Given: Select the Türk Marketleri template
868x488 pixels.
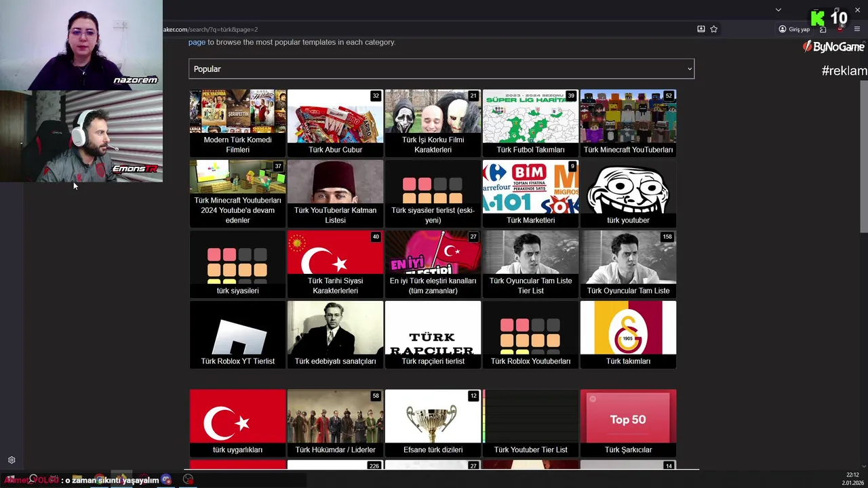Looking at the screenshot, I should tap(530, 194).
